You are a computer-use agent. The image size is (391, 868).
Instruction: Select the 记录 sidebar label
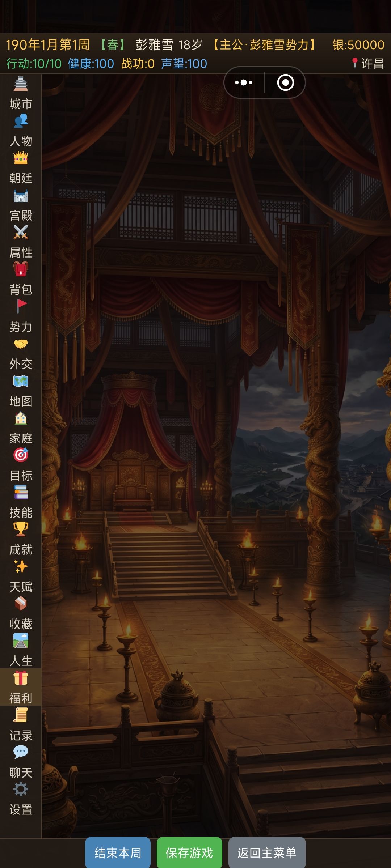tap(21, 736)
